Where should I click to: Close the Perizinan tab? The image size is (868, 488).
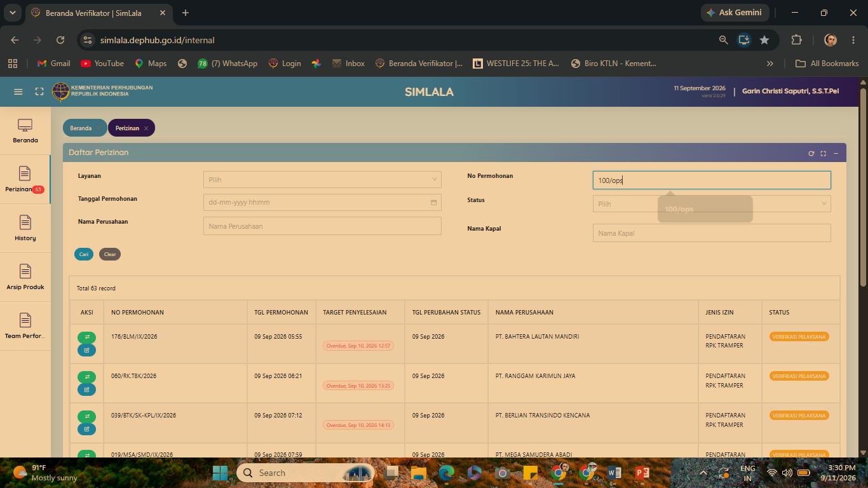pyautogui.click(x=146, y=128)
